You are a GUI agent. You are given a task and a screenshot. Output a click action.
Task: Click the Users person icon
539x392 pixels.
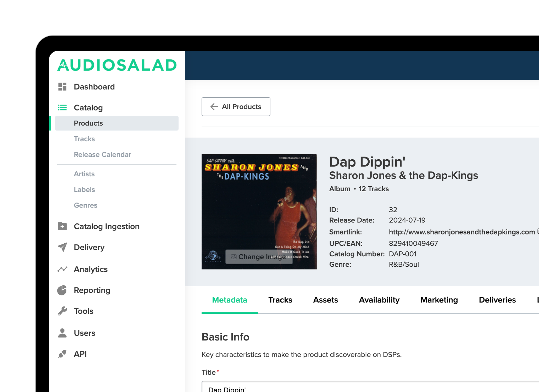click(62, 333)
